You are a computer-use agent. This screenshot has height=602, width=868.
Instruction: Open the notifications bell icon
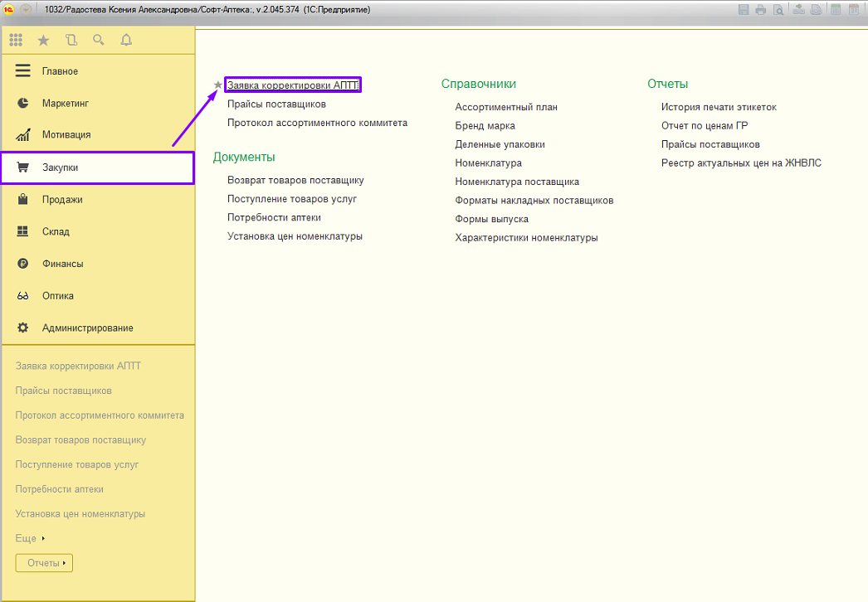126,40
